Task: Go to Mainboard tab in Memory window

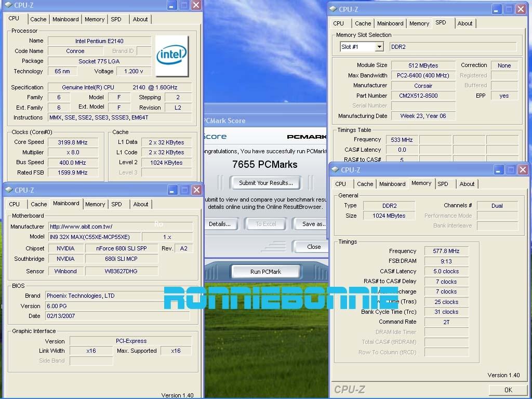Action: pyautogui.click(x=392, y=184)
